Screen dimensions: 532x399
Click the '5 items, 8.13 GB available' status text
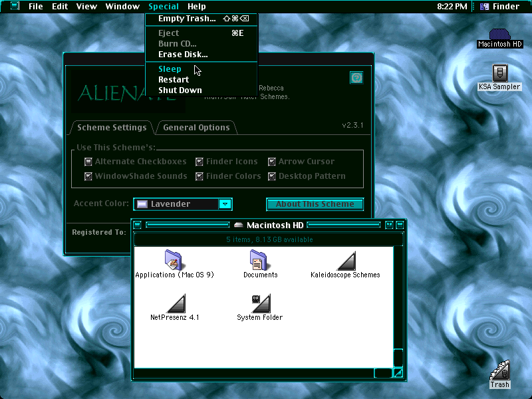click(269, 239)
